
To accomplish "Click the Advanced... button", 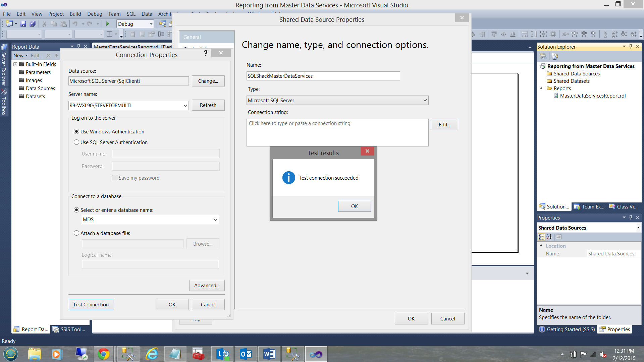I will coord(207,286).
